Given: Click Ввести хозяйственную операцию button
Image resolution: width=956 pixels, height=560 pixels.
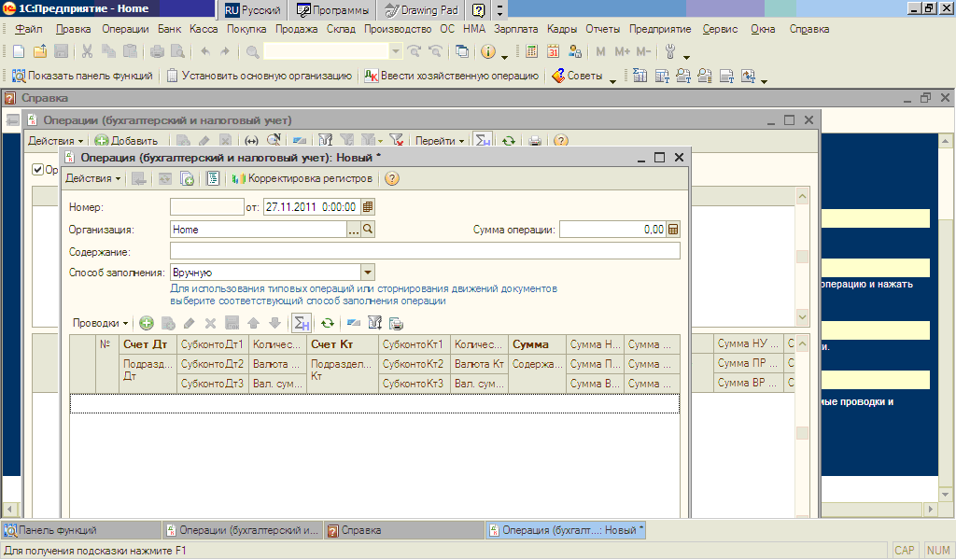Looking at the screenshot, I should click(452, 76).
